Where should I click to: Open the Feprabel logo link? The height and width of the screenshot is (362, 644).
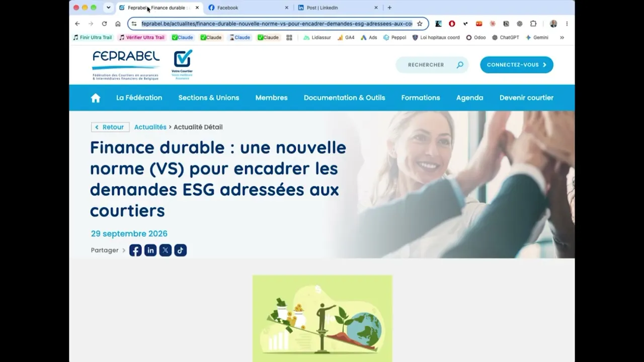click(126, 65)
